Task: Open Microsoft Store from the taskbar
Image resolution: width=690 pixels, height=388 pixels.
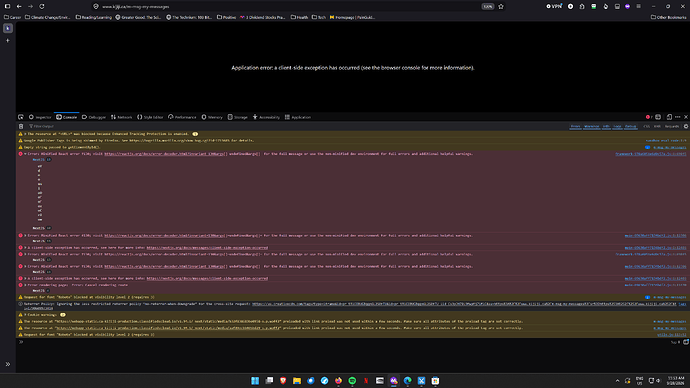Action: [435, 381]
